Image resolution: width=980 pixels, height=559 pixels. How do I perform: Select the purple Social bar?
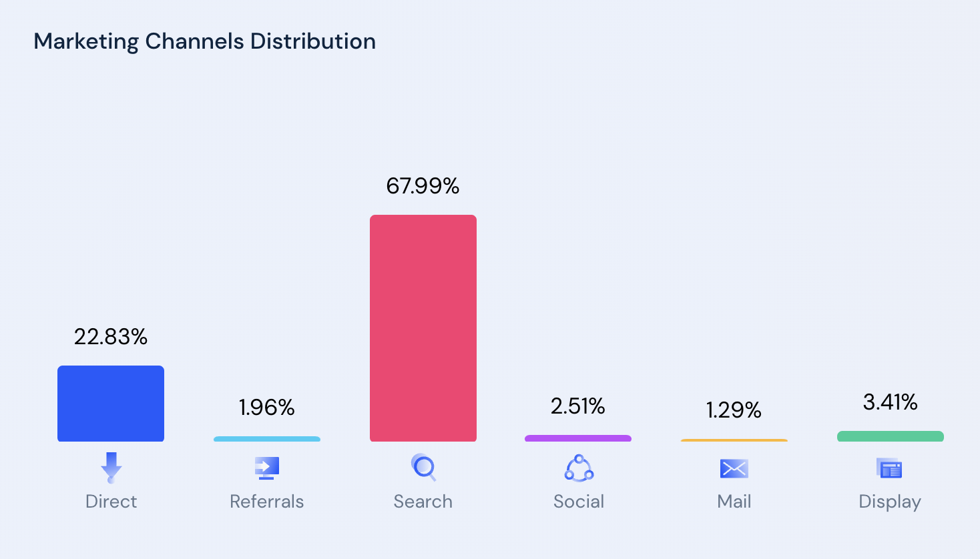(578, 438)
